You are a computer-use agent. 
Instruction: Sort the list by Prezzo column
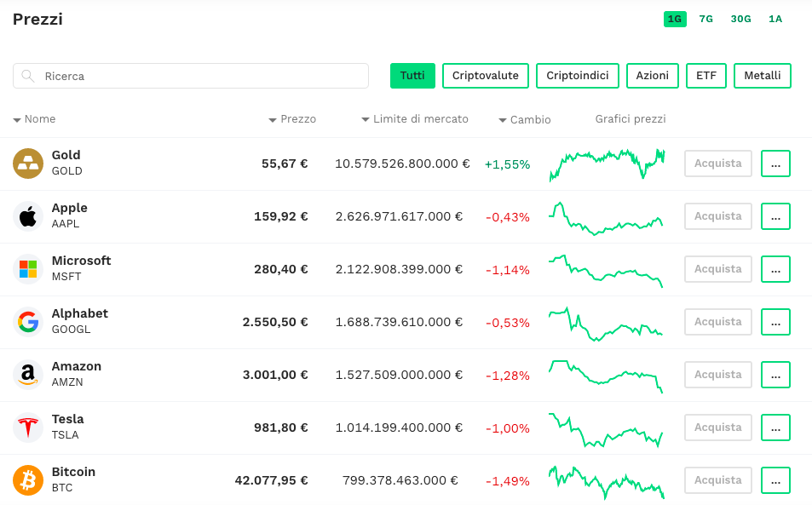click(292, 119)
